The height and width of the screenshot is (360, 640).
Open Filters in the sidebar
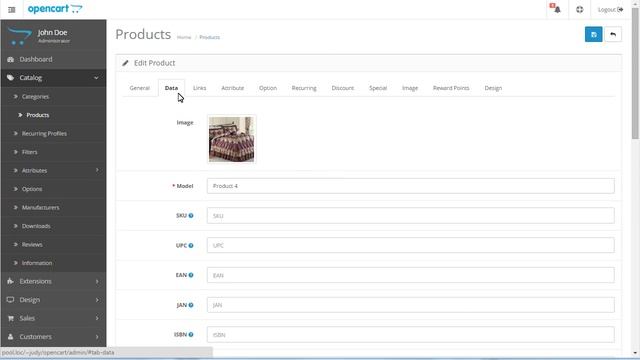pos(29,152)
